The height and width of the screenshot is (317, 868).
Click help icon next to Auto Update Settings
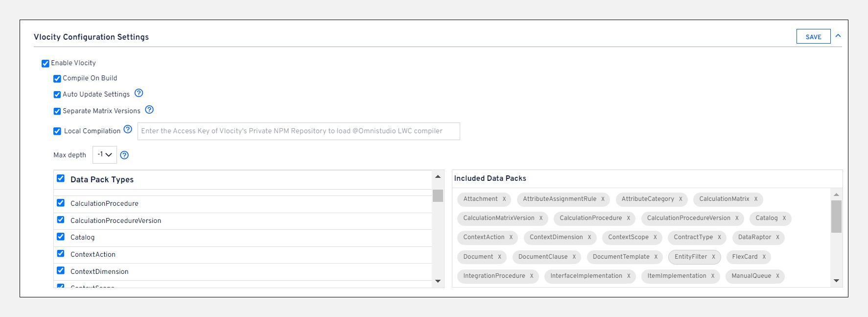(x=139, y=93)
